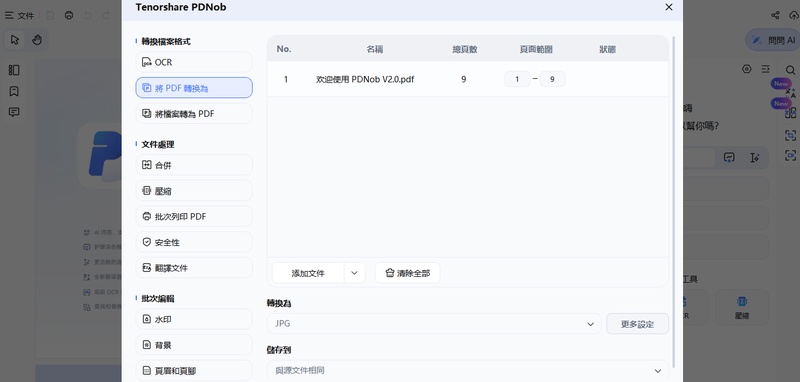Edit the page range start field
This screenshot has height=382, width=800.
tap(517, 79)
